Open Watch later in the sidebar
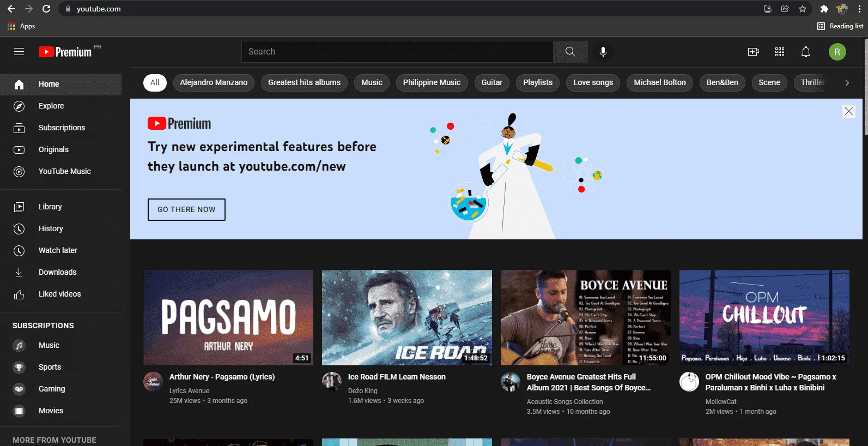This screenshot has width=868, height=446. coord(61,251)
